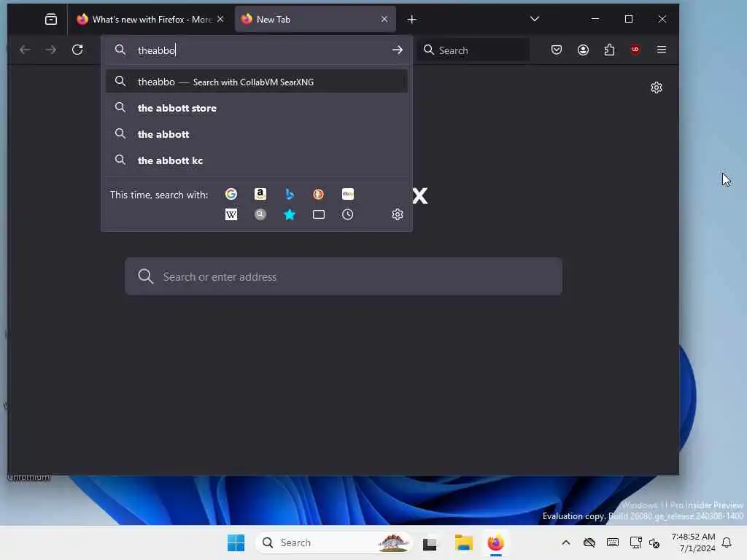
Task: Expand the list all tabs chevron
Action: click(x=535, y=19)
